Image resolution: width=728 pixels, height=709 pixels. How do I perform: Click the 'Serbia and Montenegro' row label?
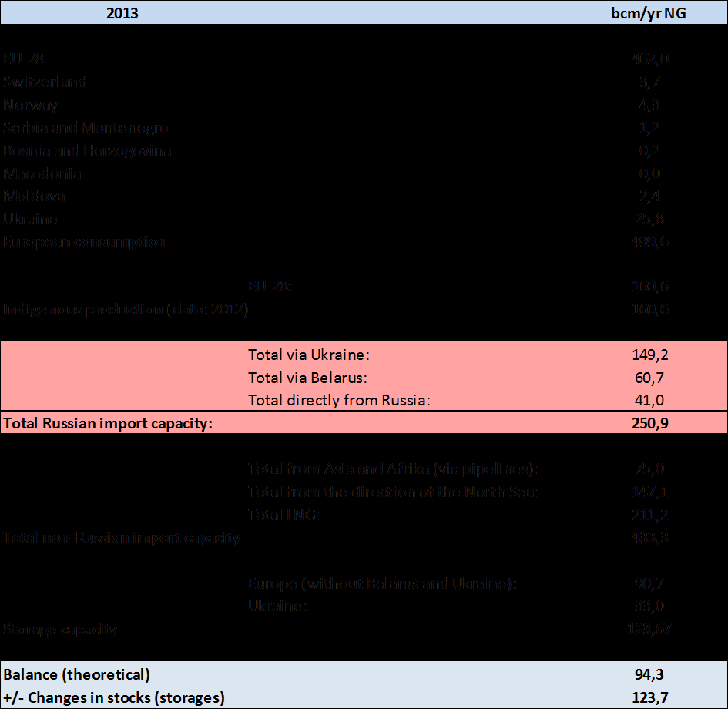(86, 127)
